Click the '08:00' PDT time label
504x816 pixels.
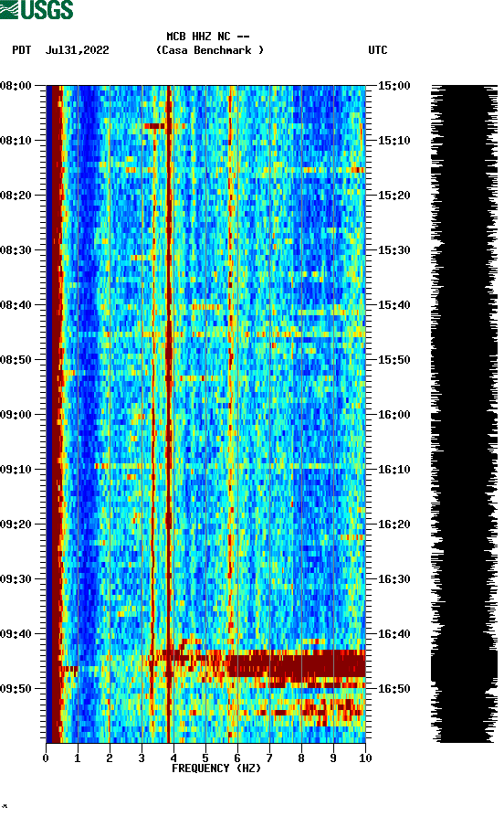coord(16,85)
